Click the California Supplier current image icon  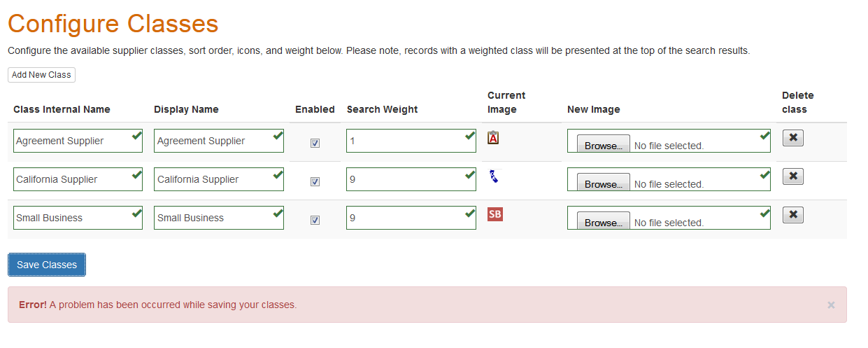494,176
